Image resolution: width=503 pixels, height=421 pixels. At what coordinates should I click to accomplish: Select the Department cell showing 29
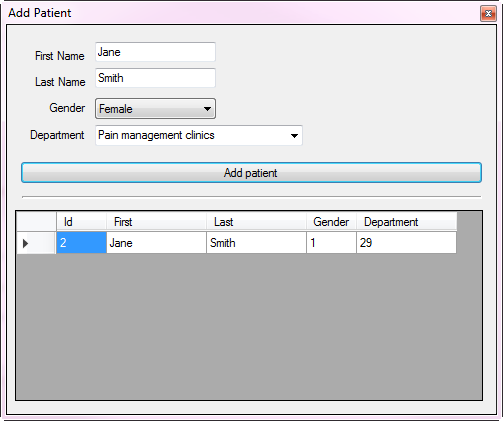[x=406, y=243]
